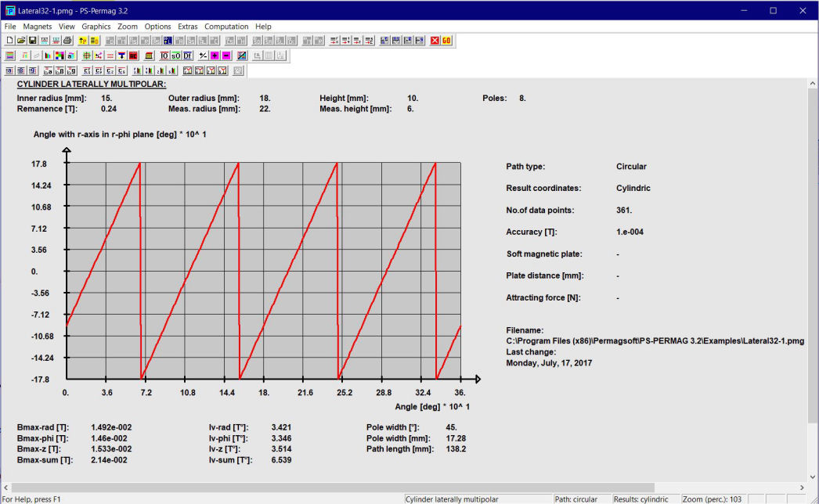Expand the Extras menu
The image size is (819, 504).
(188, 27)
